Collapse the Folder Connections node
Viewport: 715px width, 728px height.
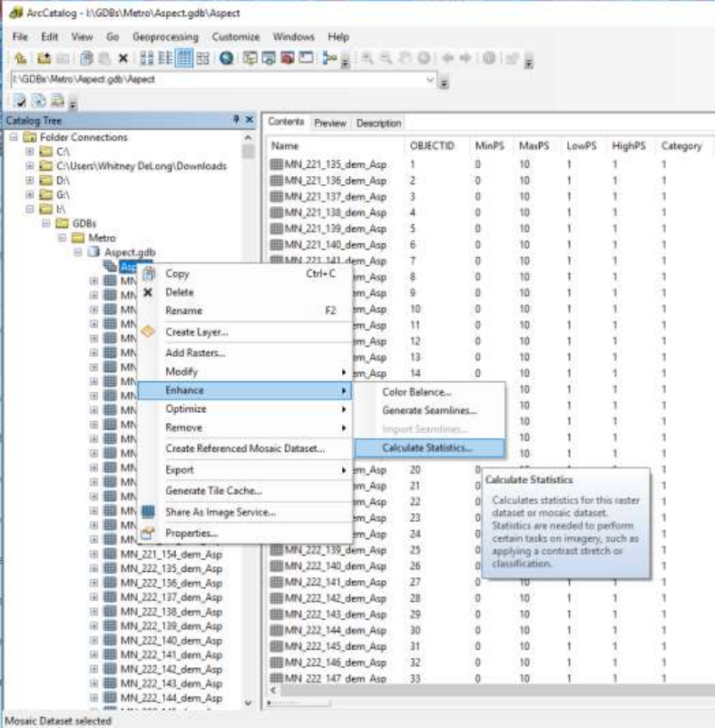pos(14,137)
